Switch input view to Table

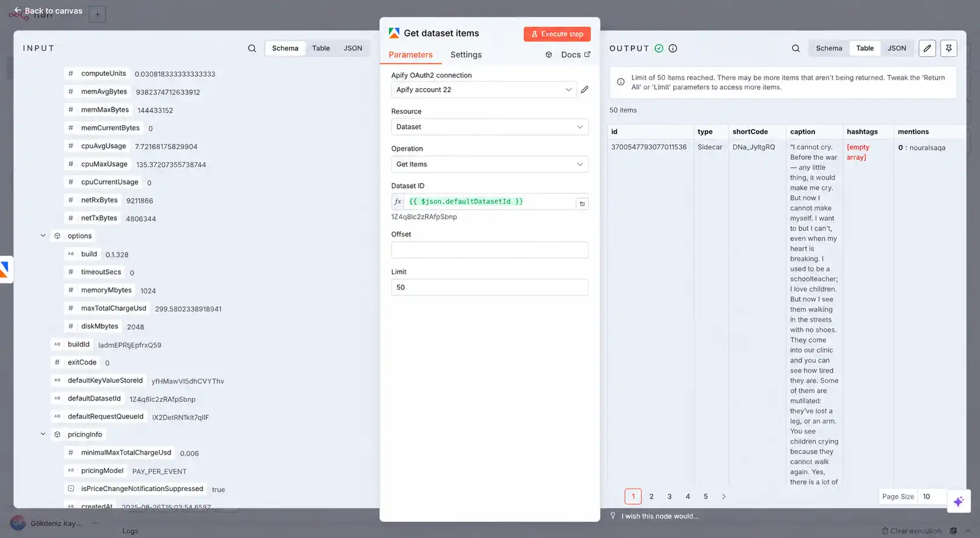click(321, 49)
